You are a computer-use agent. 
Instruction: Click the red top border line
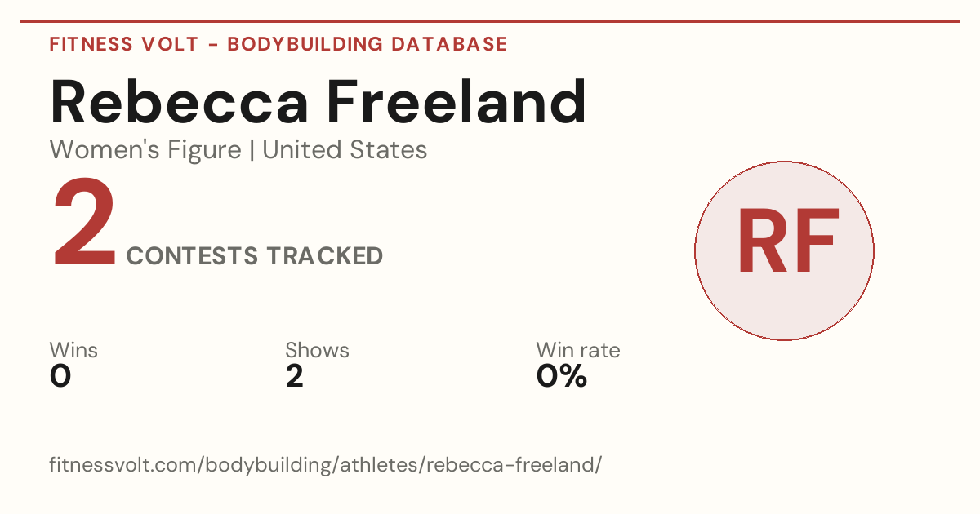[x=490, y=21]
